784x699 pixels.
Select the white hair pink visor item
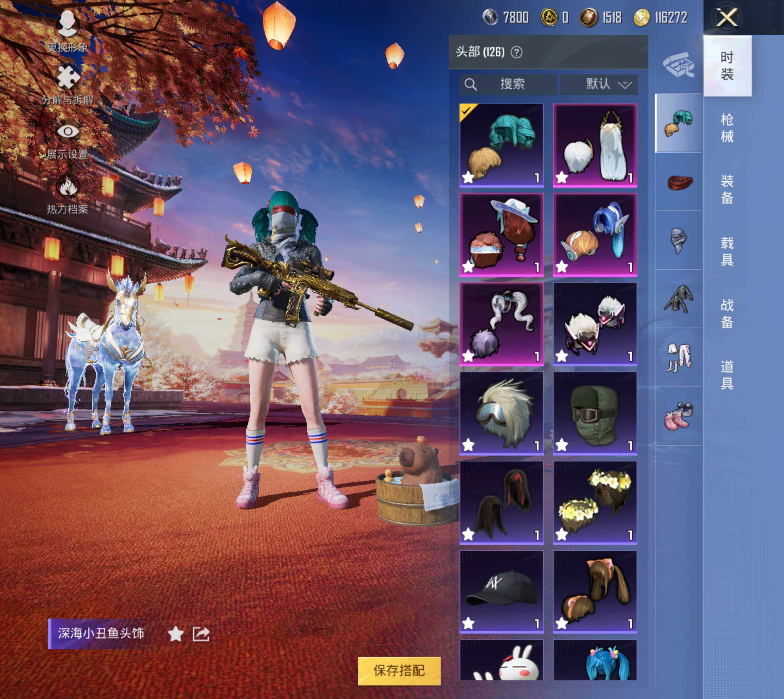(x=595, y=324)
